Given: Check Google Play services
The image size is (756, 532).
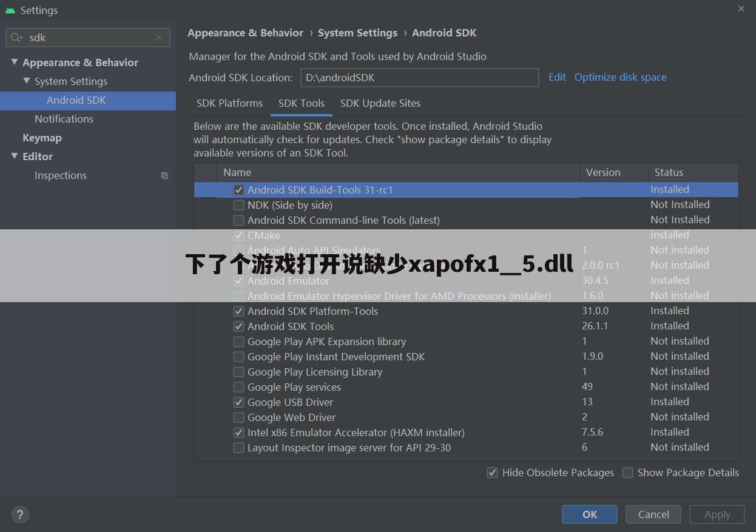Looking at the screenshot, I should coord(238,387).
